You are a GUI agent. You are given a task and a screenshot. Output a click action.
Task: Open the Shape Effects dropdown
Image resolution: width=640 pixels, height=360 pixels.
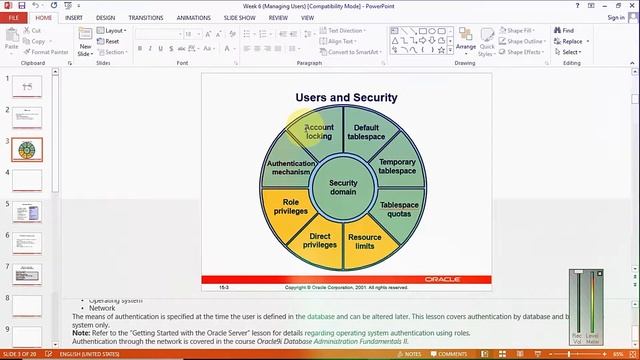click(x=521, y=52)
